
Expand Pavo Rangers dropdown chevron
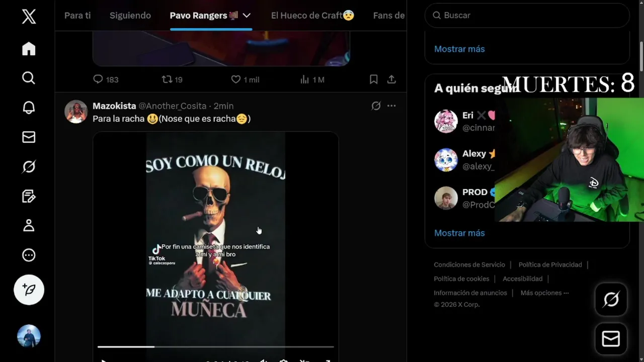coord(247,16)
